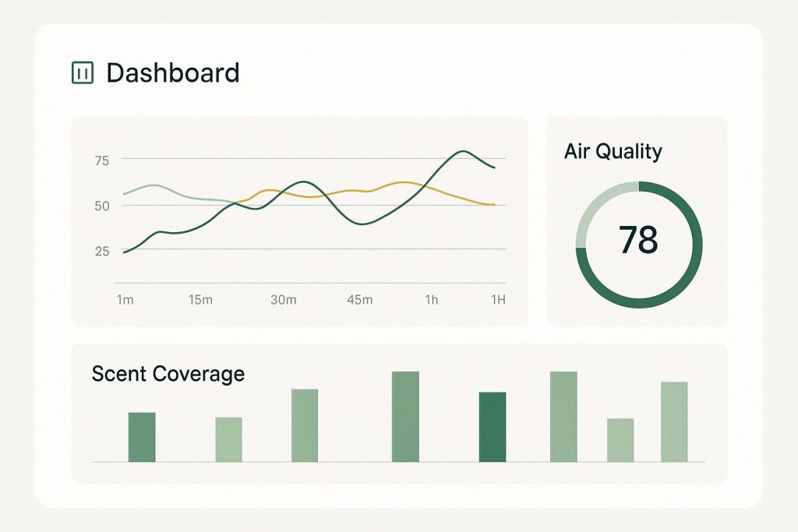The height and width of the screenshot is (532, 798).
Task: Choose the 30m time axis label
Action: tap(283, 300)
